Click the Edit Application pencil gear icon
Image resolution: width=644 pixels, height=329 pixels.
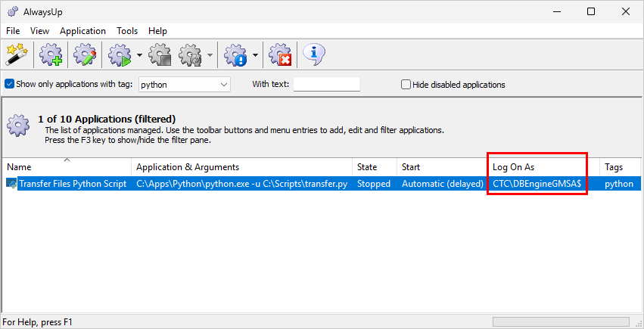point(85,54)
